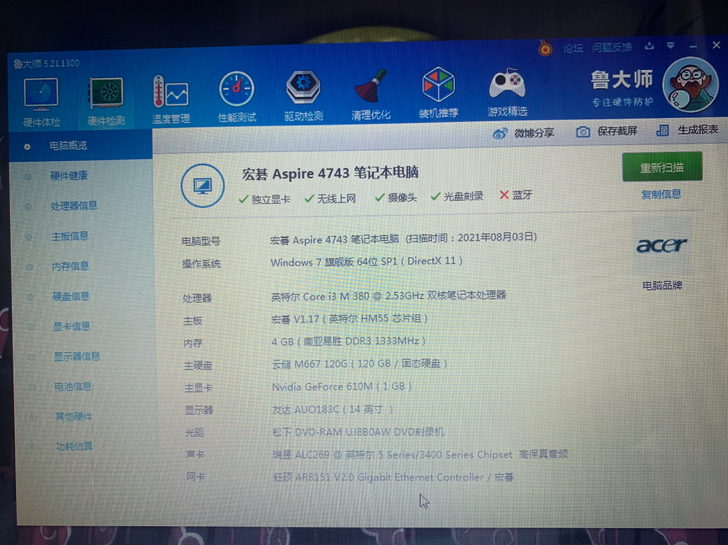The height and width of the screenshot is (545, 728).
Task: Click the medal icon in title bar
Action: 546,48
